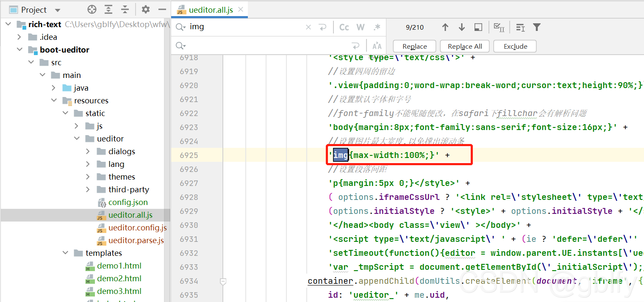Screen dimensions: 644x302
Task: Open search filter funnel icon
Action: (x=537, y=27)
